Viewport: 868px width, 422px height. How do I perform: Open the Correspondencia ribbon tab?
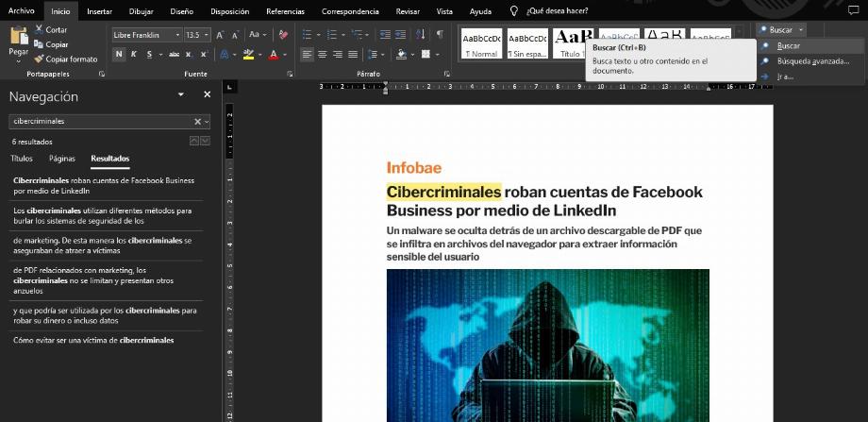(350, 11)
